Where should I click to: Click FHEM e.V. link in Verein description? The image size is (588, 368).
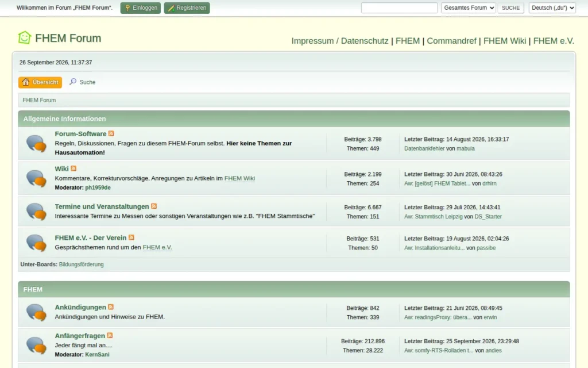[157, 247]
